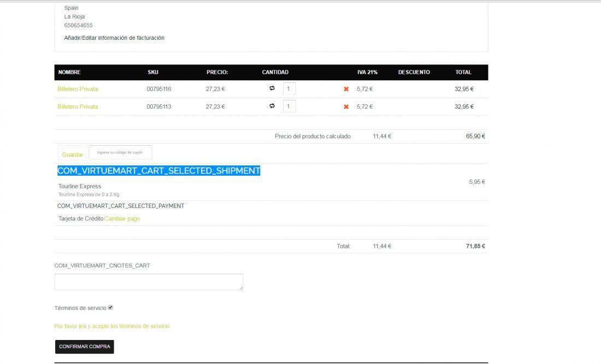Click the Spain address line
Image resolution: width=601 pixels, height=364 pixels.
pos(71,8)
